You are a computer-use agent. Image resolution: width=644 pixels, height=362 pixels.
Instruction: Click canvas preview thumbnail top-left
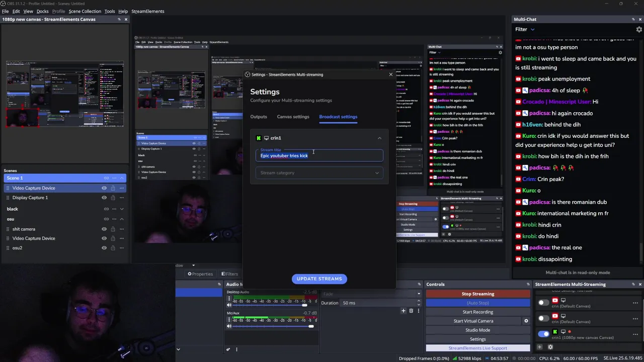[65, 94]
